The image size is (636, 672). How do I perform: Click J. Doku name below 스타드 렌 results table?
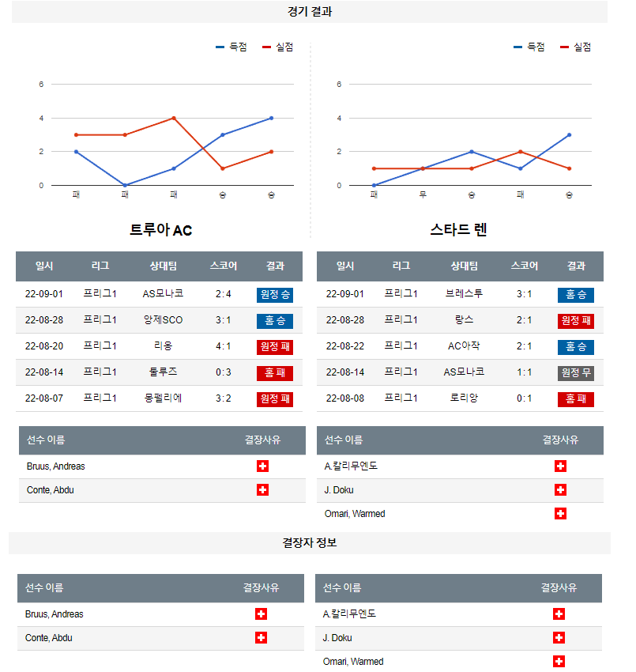coord(339,489)
